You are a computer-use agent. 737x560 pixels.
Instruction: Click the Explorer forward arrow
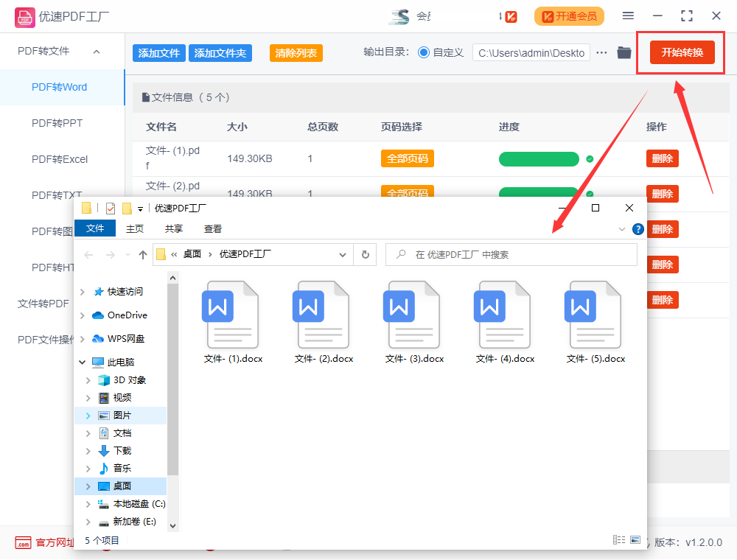coord(111,255)
